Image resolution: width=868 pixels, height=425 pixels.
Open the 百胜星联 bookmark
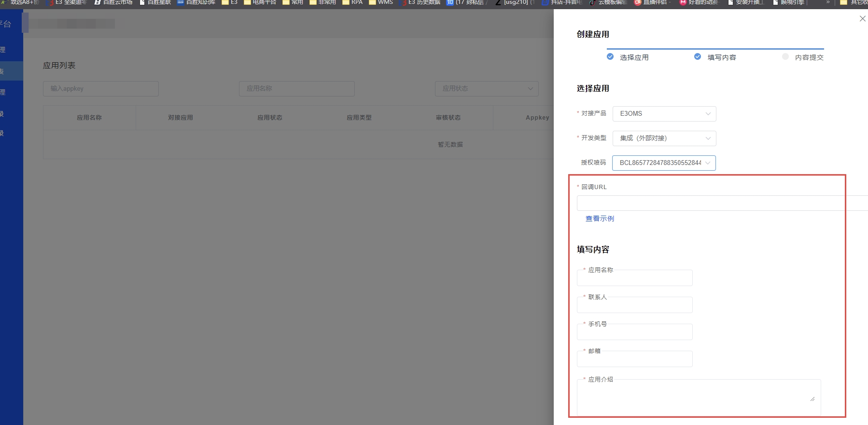pos(155,2)
